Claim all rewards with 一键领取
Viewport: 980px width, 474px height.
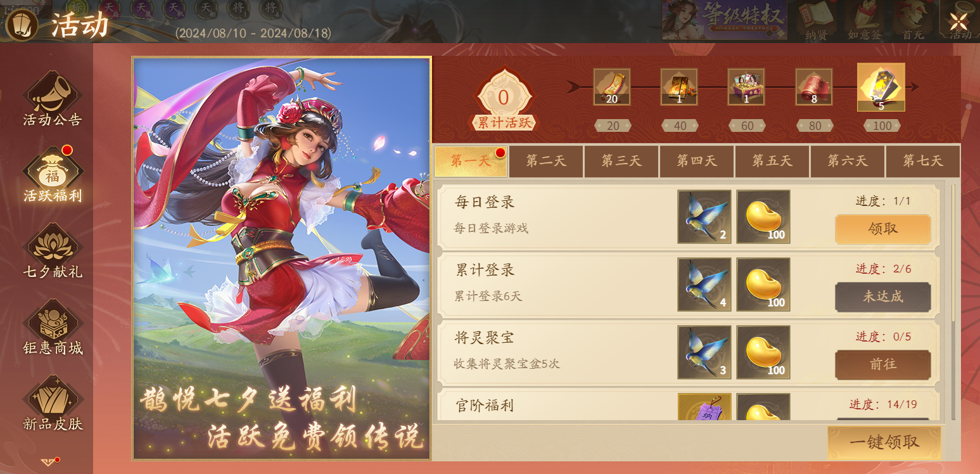point(884,442)
